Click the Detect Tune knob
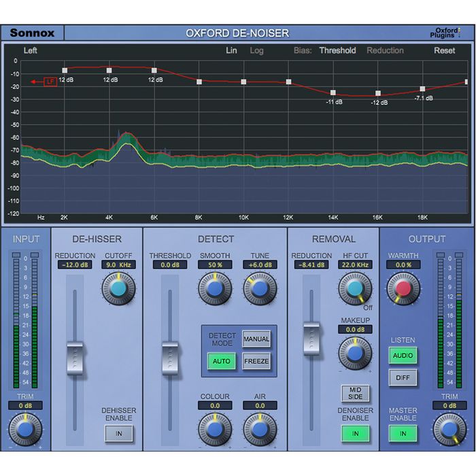 coord(260,288)
